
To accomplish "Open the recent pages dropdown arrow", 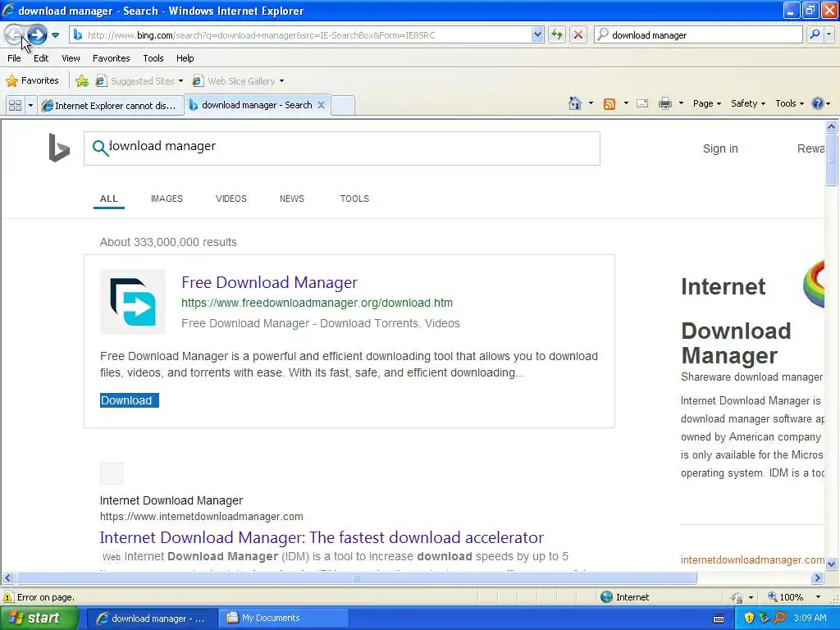I will [x=55, y=35].
